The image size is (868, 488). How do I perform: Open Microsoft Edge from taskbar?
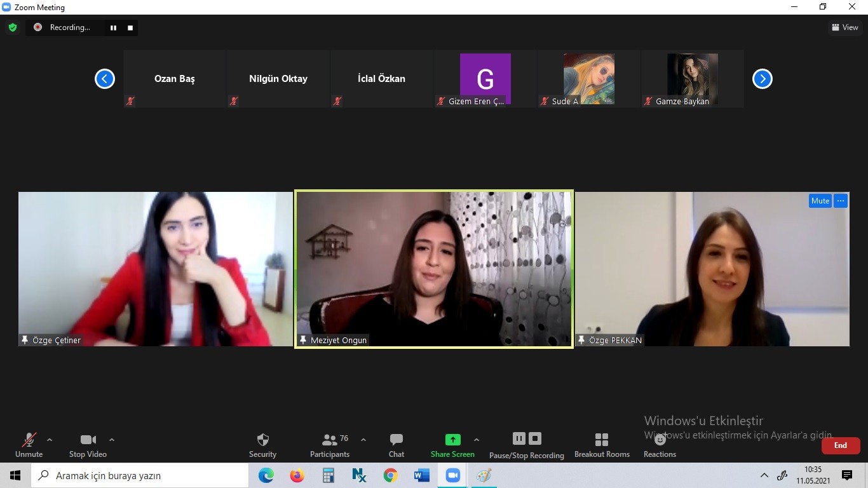[266, 475]
